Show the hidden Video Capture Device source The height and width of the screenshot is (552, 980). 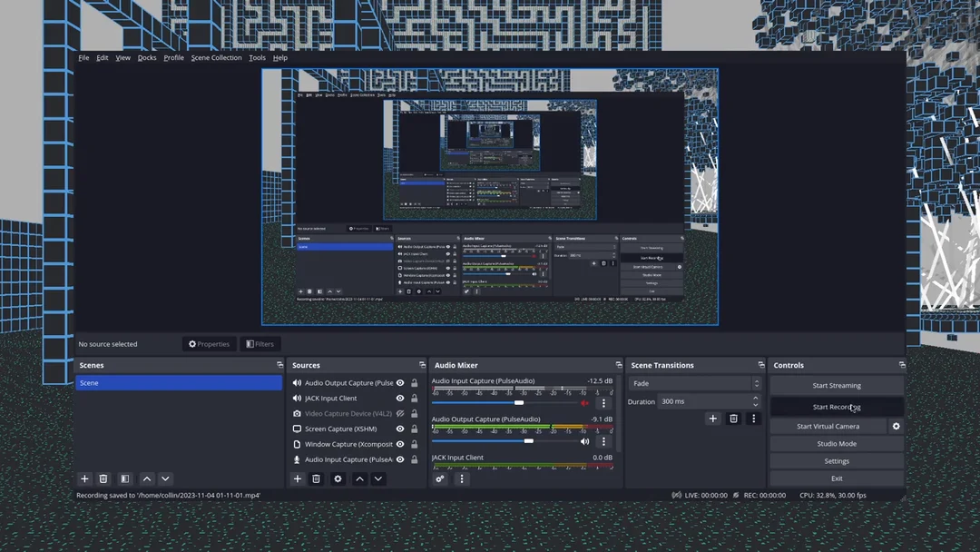(399, 413)
